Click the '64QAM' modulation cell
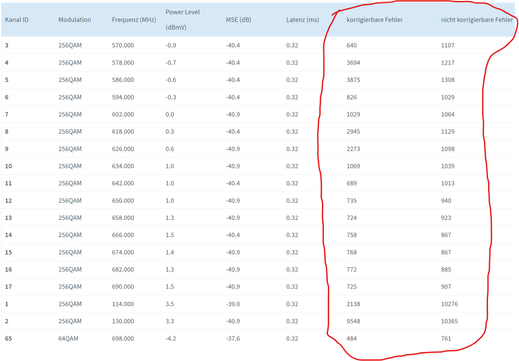519x361 pixels. pyautogui.click(x=68, y=339)
